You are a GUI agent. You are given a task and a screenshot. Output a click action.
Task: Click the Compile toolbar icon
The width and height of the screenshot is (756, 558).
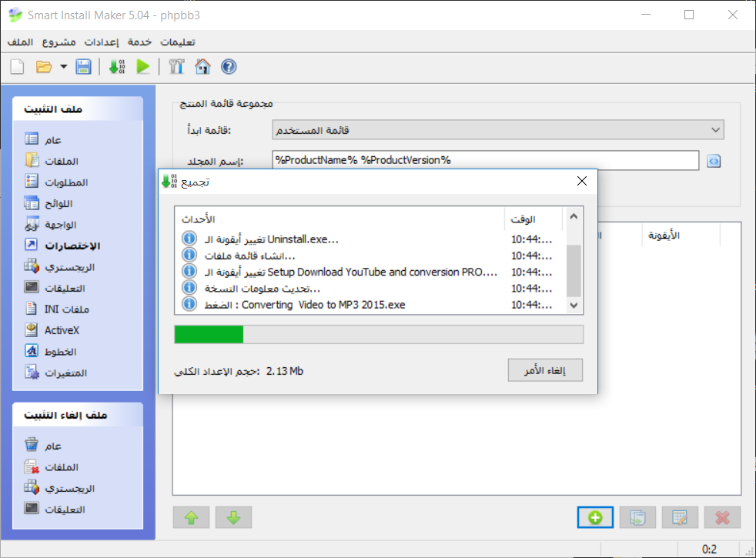(117, 66)
